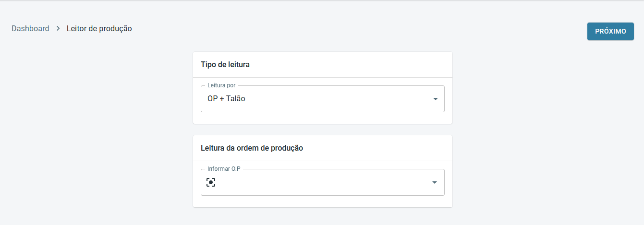Click empty space below Leitura por field
Viewport: 644px width, 225px height.
click(322, 118)
